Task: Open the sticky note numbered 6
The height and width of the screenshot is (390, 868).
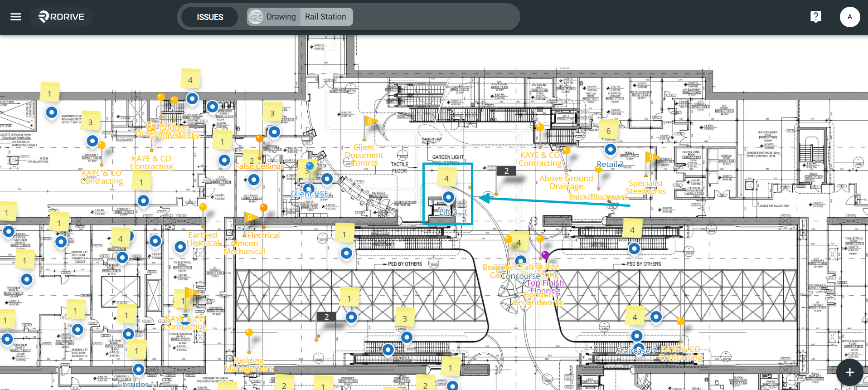Action: 608,131
